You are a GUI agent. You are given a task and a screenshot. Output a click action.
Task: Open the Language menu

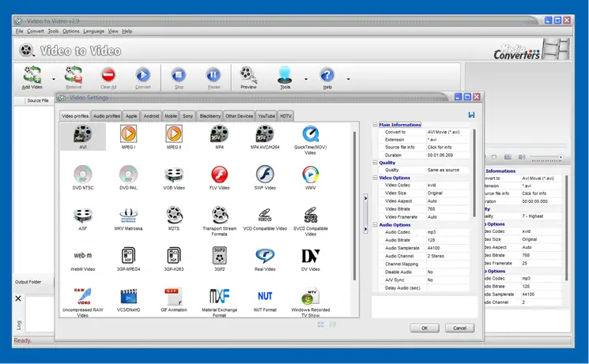(x=93, y=31)
